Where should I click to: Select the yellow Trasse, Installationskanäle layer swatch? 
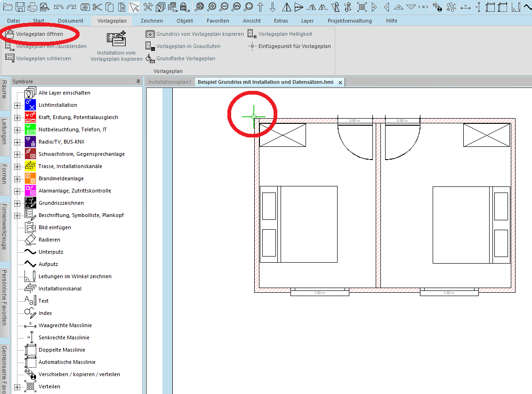31,166
